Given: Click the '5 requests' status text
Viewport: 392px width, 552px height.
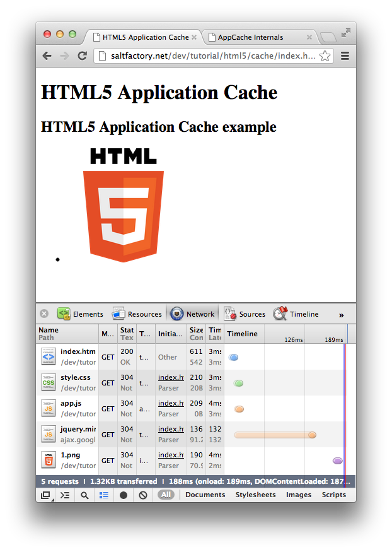Looking at the screenshot, I should [x=60, y=481].
